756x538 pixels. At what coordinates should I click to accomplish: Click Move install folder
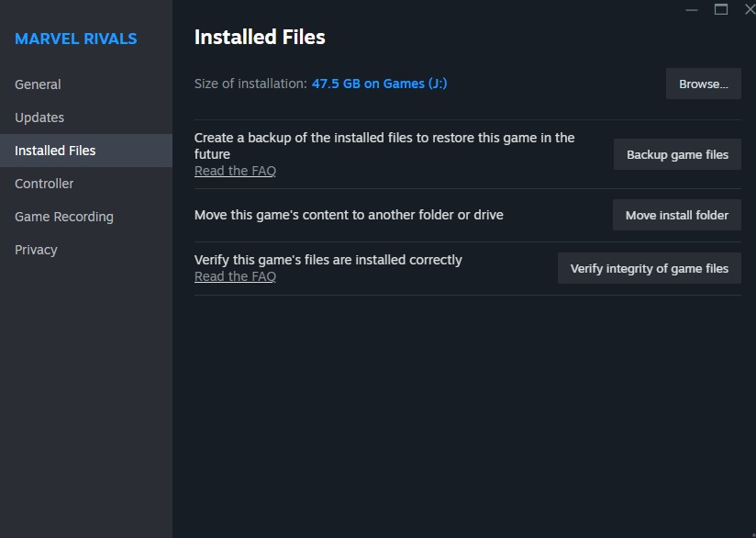click(676, 215)
